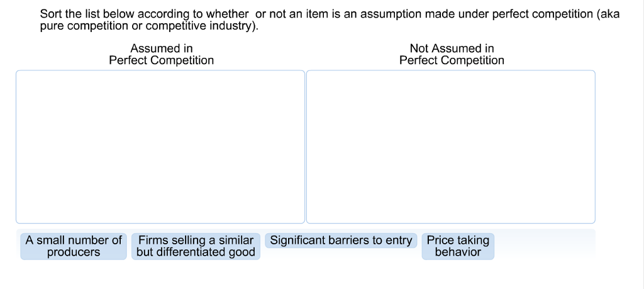This screenshot has width=644, height=289.
Task: Click "but differentiated good" text on the second tile
Action: 196,253
